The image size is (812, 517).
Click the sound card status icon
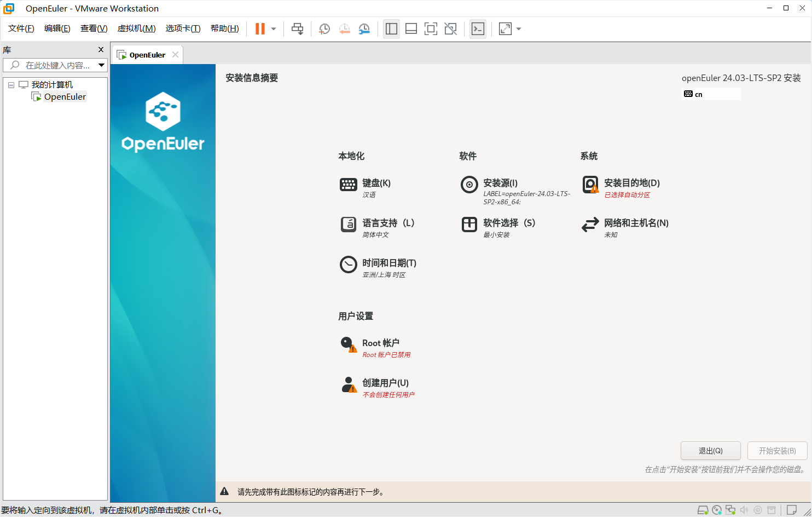[744, 510]
